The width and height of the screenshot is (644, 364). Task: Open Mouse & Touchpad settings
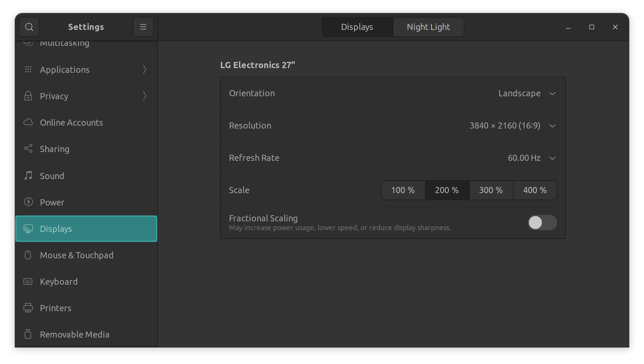pos(77,255)
